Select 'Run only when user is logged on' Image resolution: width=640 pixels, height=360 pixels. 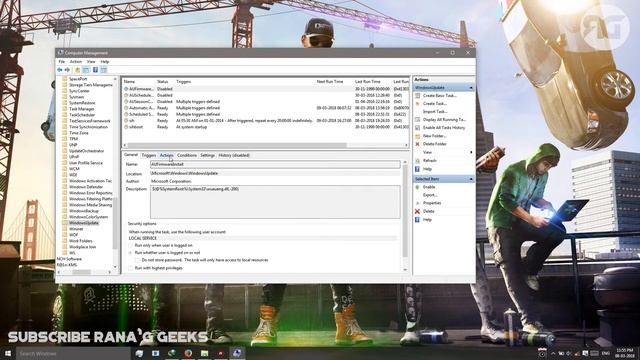click(131, 245)
